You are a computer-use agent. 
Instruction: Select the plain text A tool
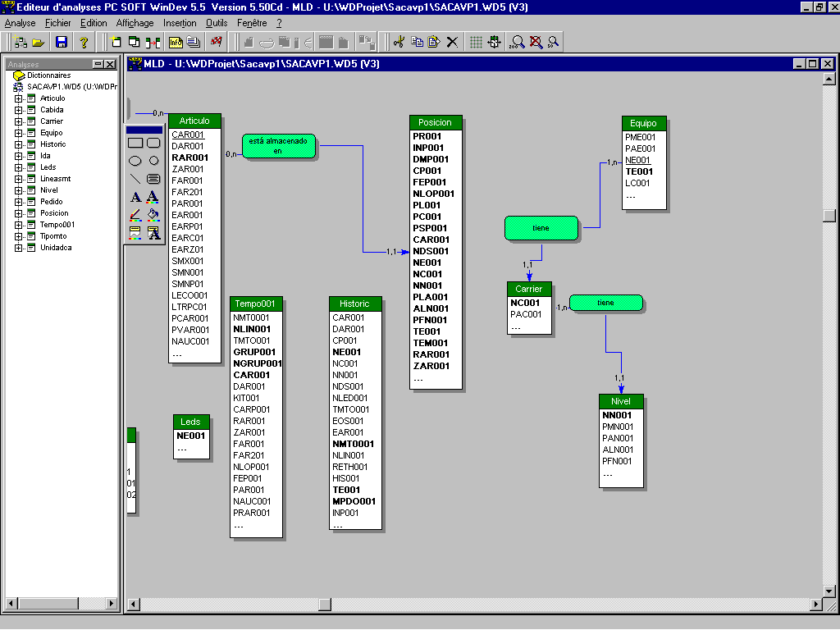(135, 197)
